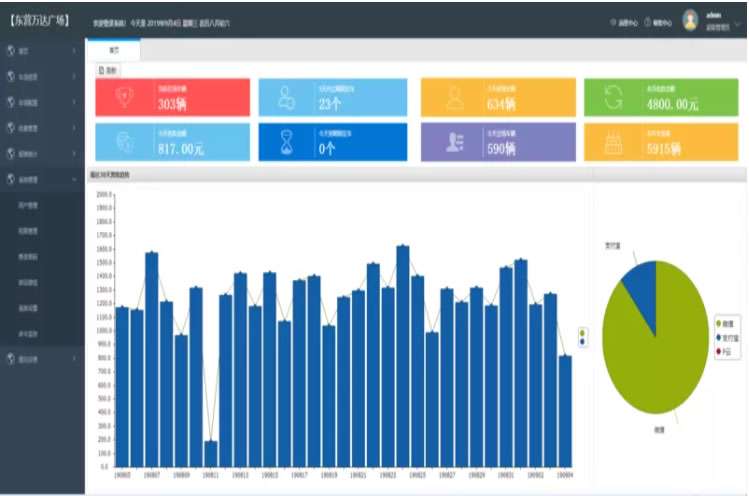
Task: Switch to the 首页 tab
Action: tap(113, 50)
